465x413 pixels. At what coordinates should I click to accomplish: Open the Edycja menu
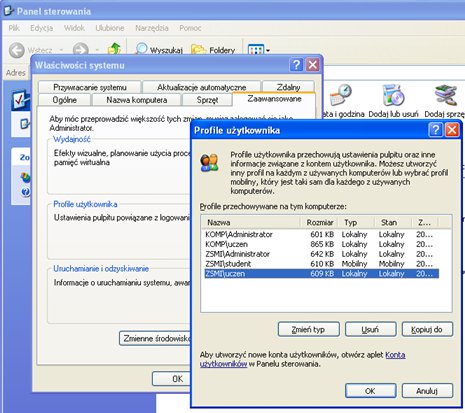(x=42, y=28)
